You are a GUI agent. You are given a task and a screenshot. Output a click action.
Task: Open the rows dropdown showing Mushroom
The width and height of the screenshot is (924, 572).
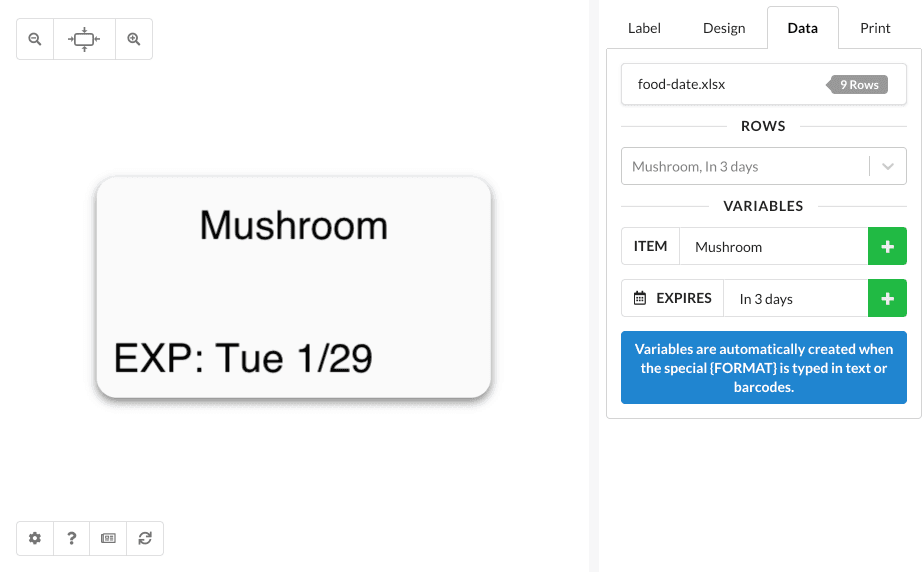pyautogui.click(x=745, y=167)
